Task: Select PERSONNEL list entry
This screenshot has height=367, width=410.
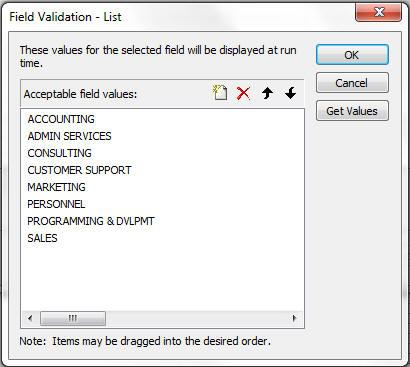Action: 56,204
